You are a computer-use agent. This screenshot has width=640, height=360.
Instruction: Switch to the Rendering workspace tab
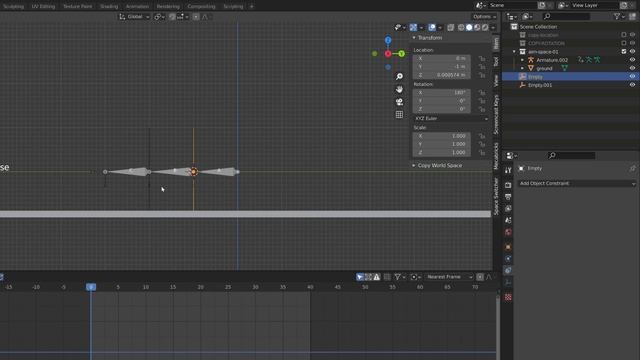coord(168,7)
